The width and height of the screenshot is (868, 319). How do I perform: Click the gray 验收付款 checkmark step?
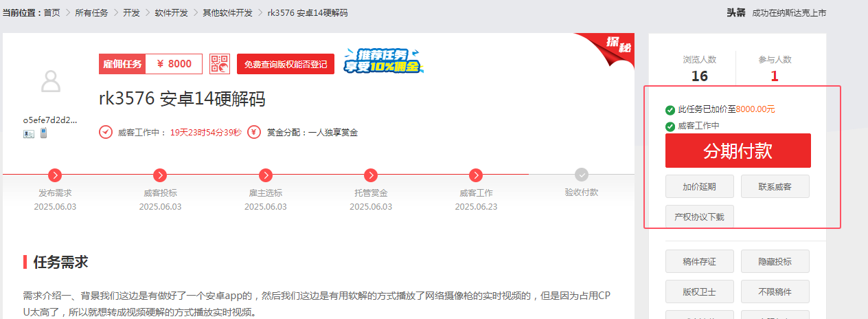tap(582, 175)
